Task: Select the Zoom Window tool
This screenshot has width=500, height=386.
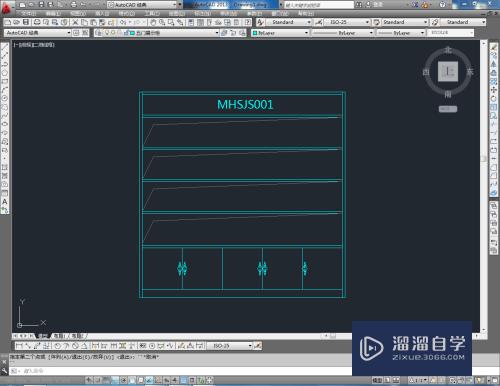Action: pyautogui.click(x=171, y=22)
